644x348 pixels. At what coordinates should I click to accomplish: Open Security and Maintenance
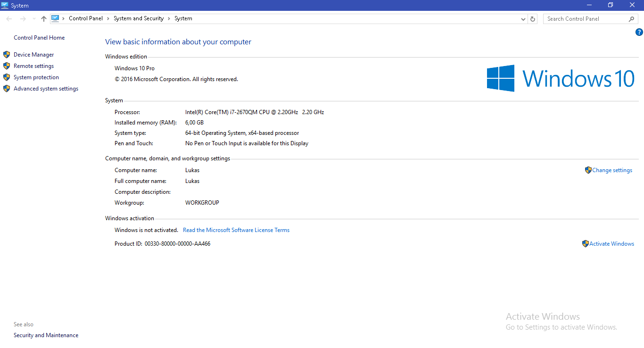[x=46, y=335]
